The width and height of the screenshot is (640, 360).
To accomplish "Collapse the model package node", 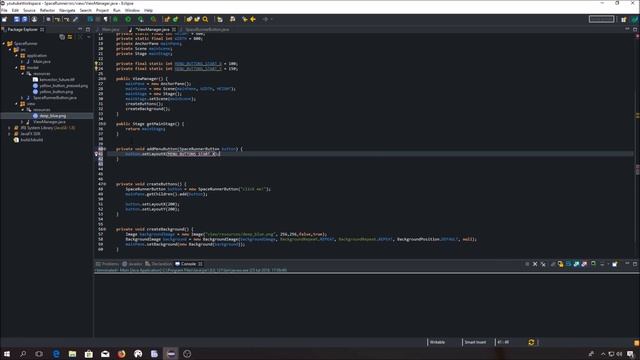I will 16,68.
